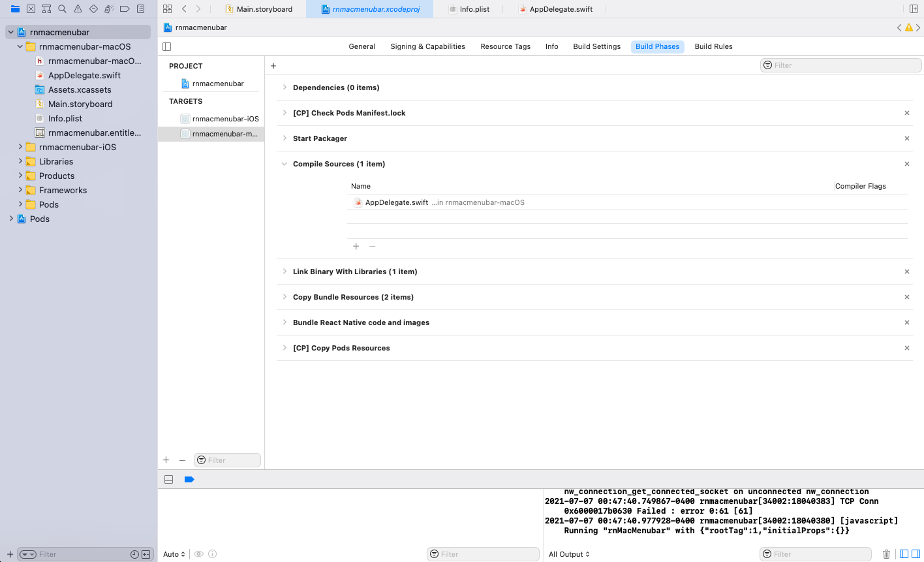Expand the rnmacmenubar-iOS folder
924x562 pixels.
tap(20, 147)
